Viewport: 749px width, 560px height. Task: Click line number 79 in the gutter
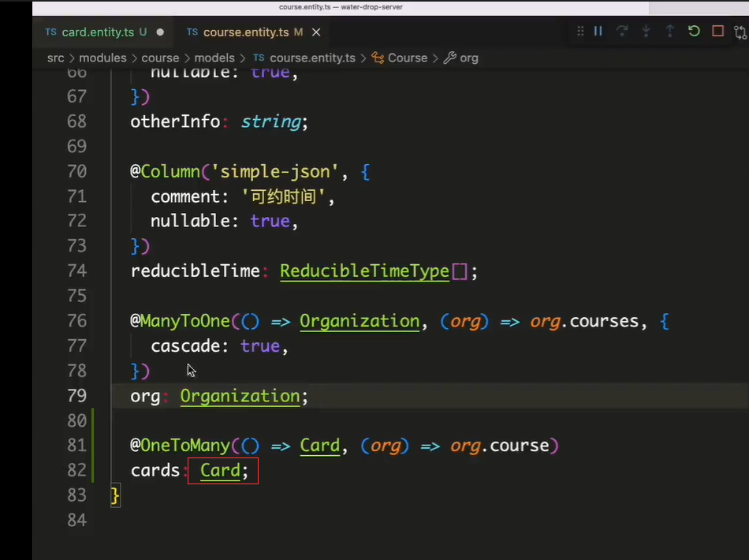tap(77, 396)
